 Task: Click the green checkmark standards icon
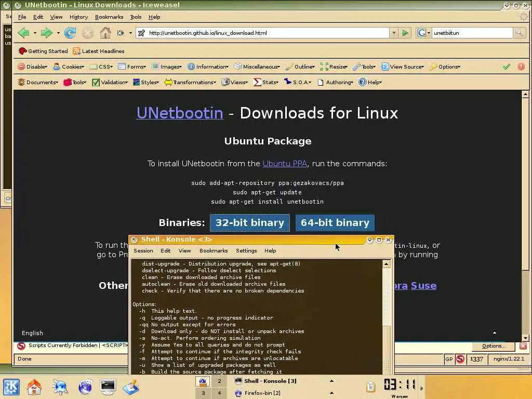[x=507, y=66]
